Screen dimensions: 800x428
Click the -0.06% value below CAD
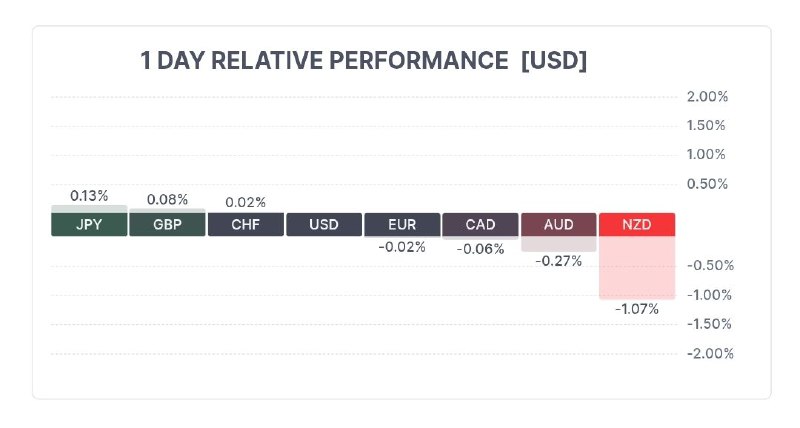[480, 249]
